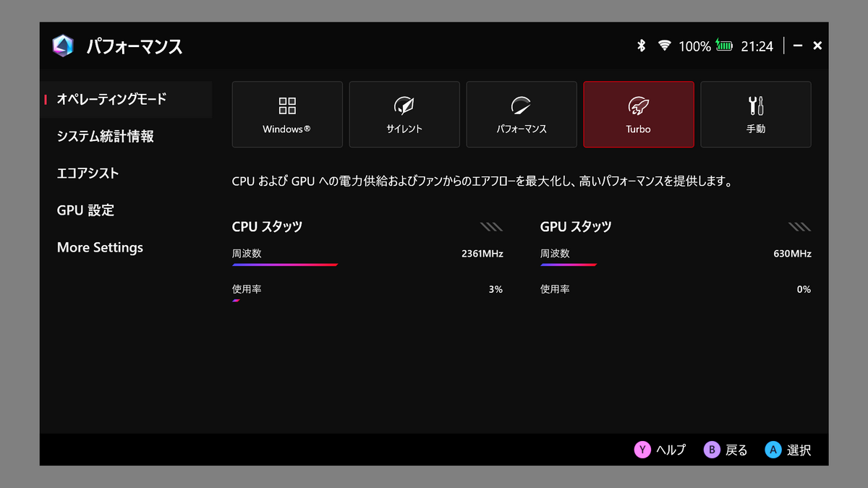
Task: Switch to パフォーマンス operating mode
Action: tap(521, 114)
